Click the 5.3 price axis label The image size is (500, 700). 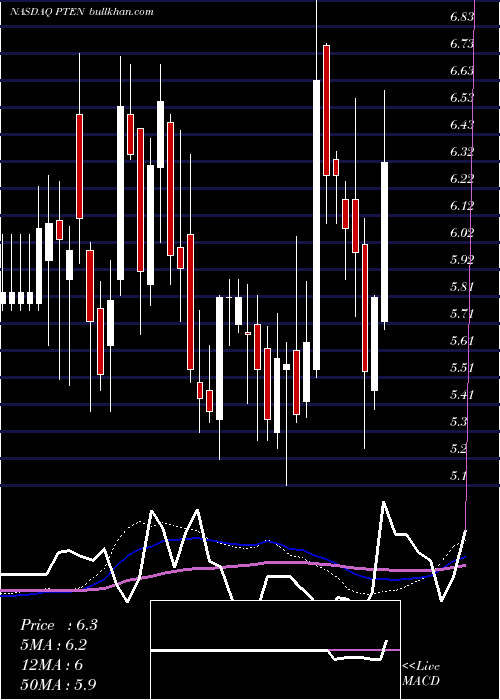coord(459,421)
